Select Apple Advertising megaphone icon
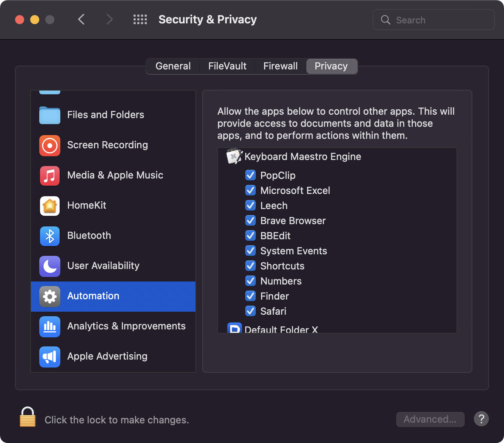 (x=50, y=357)
